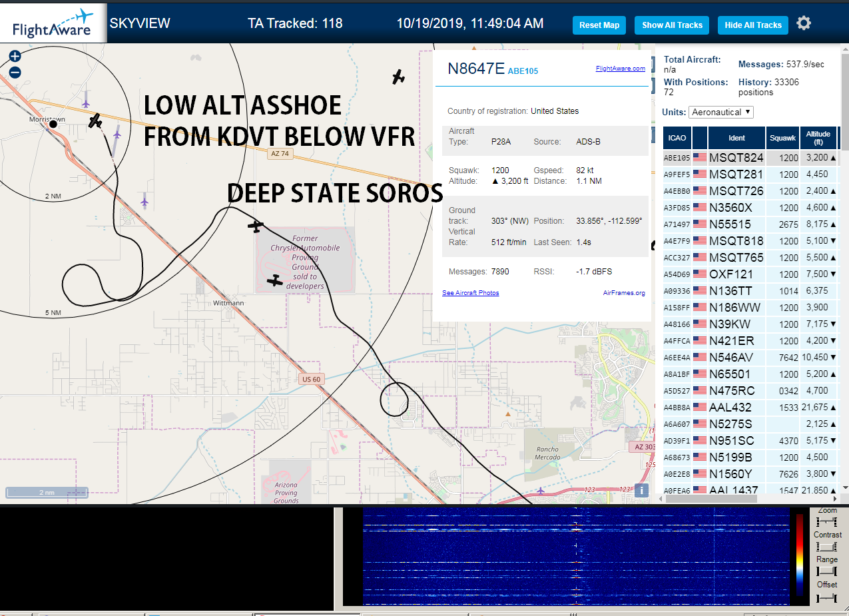Click the FlightAware logo

coord(53,24)
